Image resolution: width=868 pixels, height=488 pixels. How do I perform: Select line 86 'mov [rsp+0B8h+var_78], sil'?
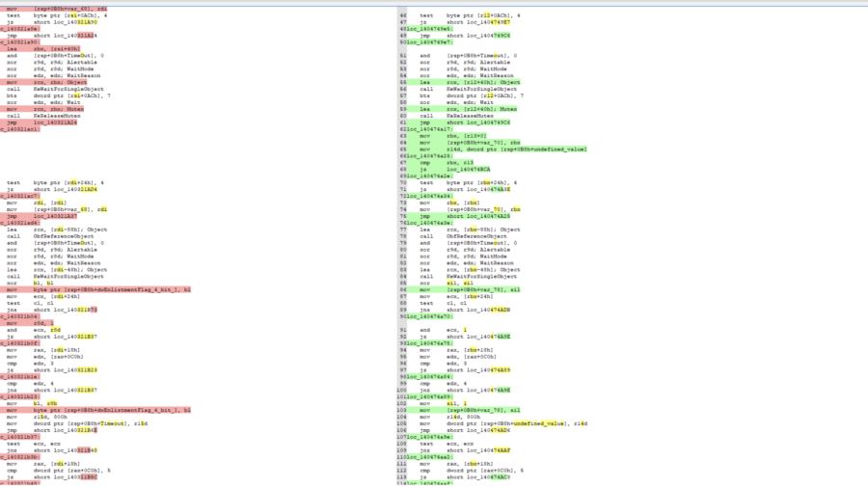(x=470, y=290)
